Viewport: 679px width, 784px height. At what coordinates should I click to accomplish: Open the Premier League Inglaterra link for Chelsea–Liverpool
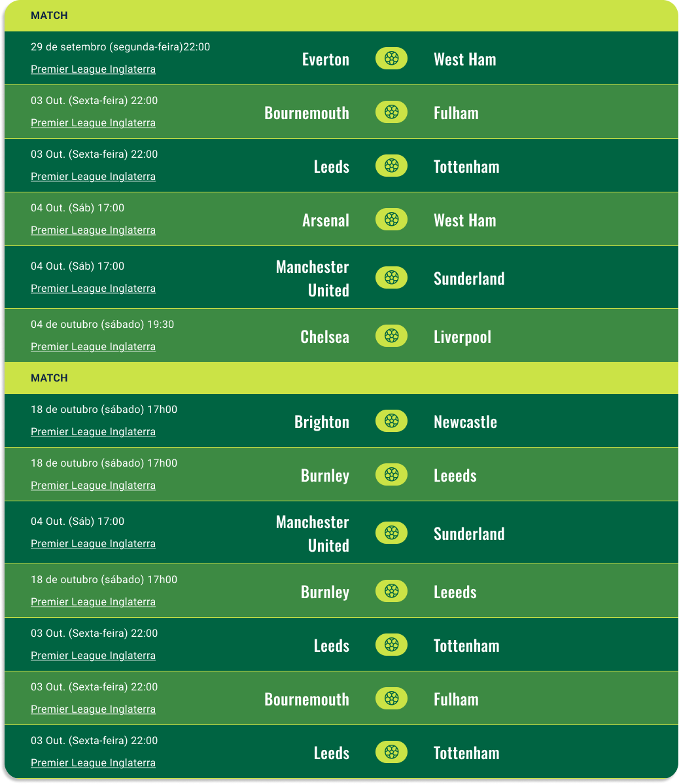[x=93, y=347]
